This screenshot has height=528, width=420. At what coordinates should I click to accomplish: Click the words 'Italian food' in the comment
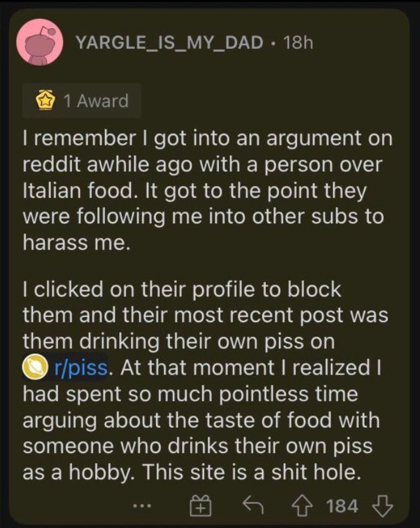pos(77,190)
